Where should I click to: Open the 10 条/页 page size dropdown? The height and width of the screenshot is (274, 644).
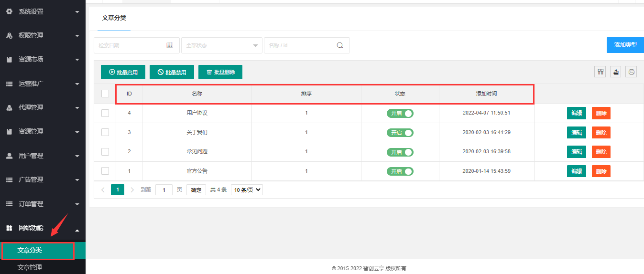click(x=247, y=190)
